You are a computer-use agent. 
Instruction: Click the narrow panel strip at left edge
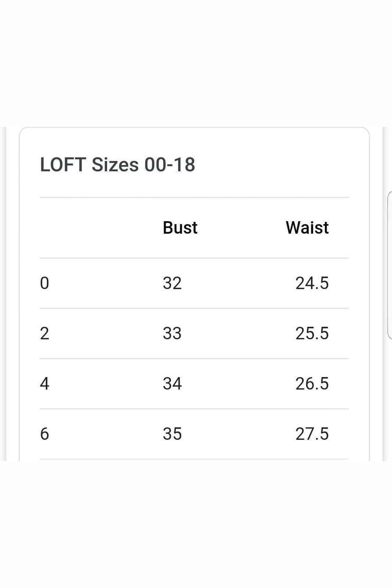pyautogui.click(x=3, y=294)
